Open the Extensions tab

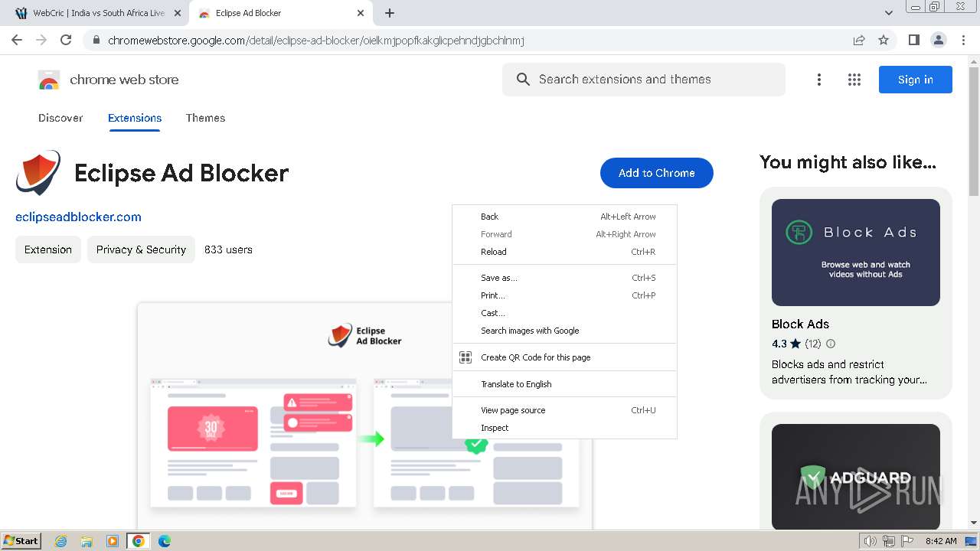click(x=135, y=118)
